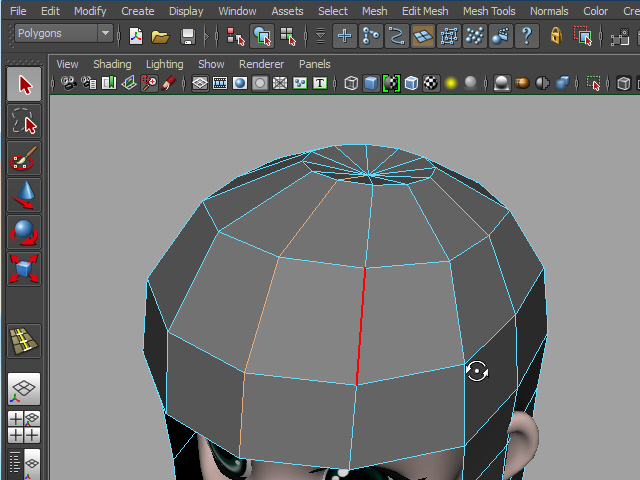Toggle the lock selection padlock
This screenshot has width=640, height=480.
point(556,37)
